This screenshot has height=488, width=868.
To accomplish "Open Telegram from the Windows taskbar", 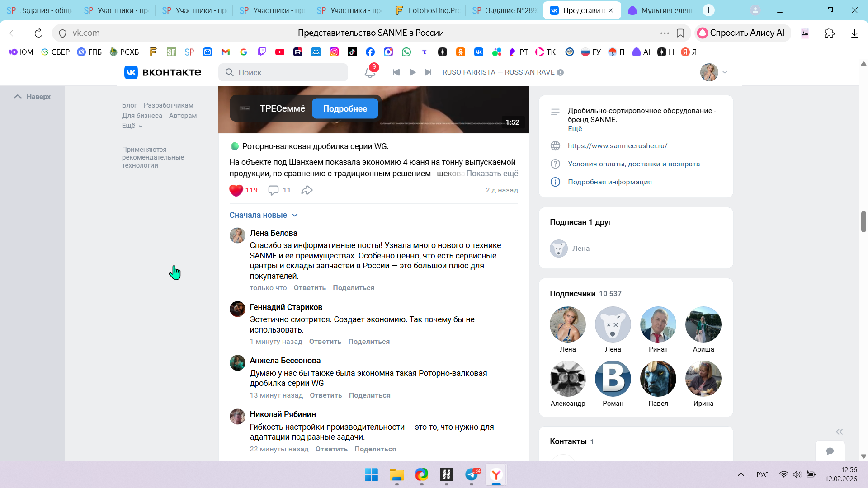I will pyautogui.click(x=472, y=474).
